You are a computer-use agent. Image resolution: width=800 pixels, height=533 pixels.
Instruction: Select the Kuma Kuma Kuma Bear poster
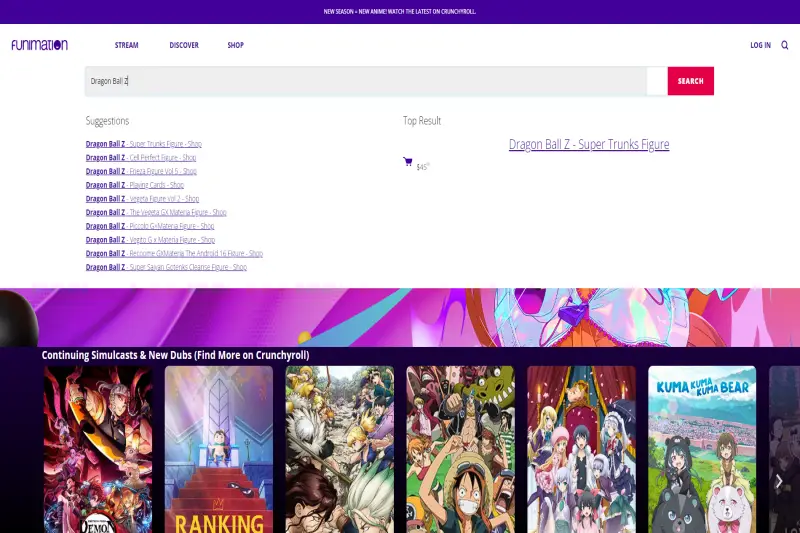point(702,449)
